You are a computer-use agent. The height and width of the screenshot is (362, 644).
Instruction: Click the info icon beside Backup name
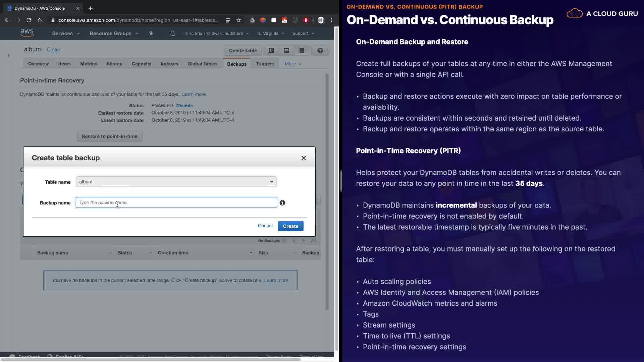pyautogui.click(x=282, y=203)
